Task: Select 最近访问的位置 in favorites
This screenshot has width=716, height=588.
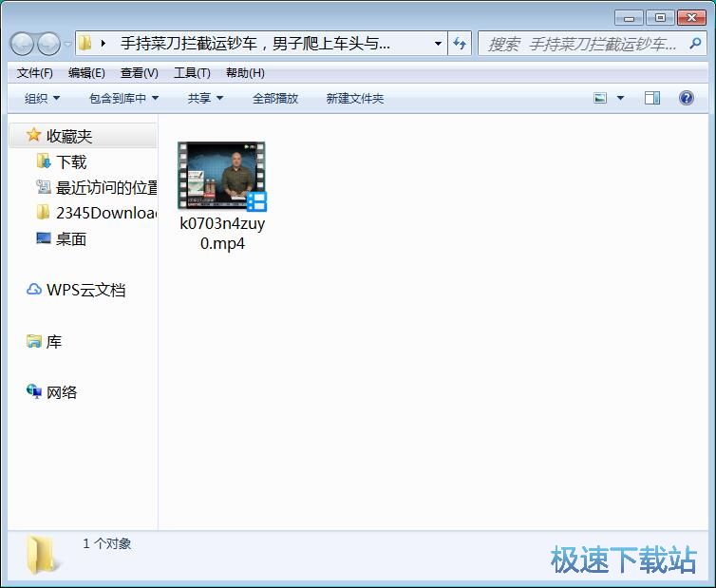Action: coord(106,187)
